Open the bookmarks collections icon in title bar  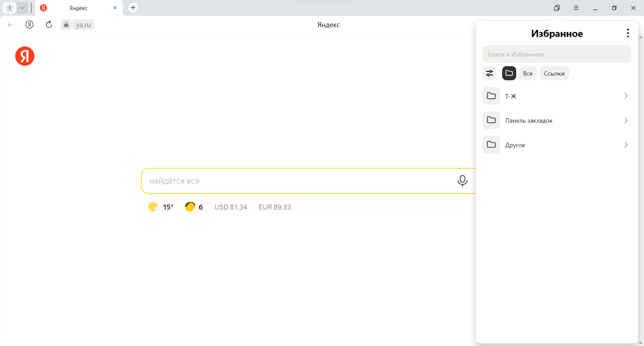pyautogui.click(x=557, y=8)
